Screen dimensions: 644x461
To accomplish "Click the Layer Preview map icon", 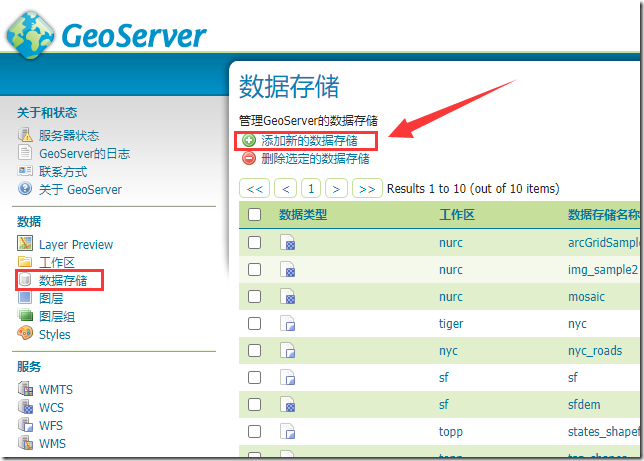I will click(x=25, y=243).
